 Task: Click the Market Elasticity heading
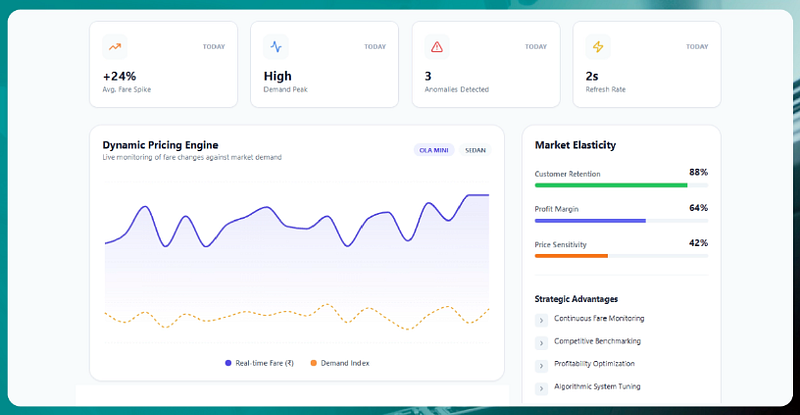click(x=575, y=145)
